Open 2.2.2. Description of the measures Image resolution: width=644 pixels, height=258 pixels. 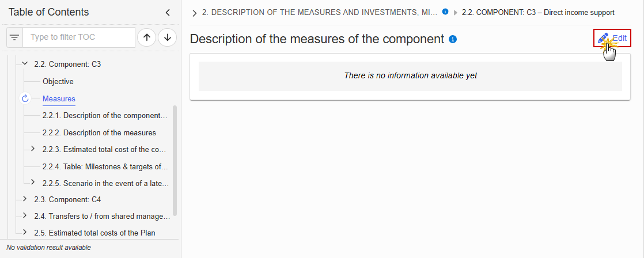tap(99, 132)
